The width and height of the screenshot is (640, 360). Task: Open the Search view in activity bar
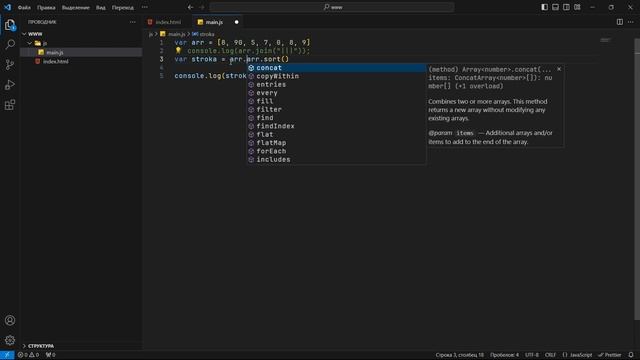pos(10,44)
